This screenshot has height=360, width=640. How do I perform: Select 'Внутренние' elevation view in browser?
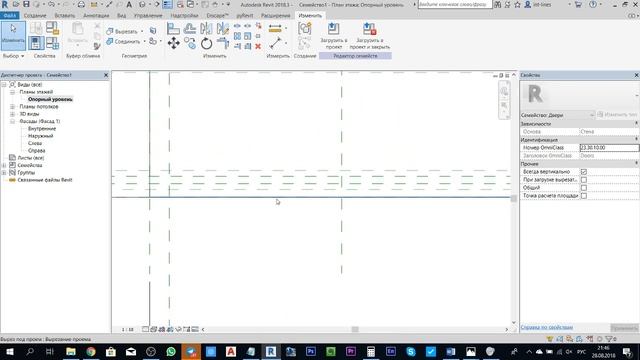pyautogui.click(x=42, y=129)
